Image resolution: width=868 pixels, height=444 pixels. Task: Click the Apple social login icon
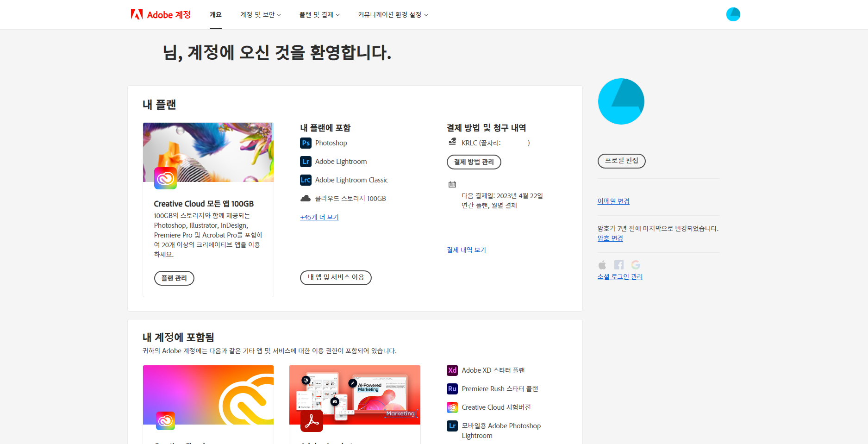pos(602,265)
